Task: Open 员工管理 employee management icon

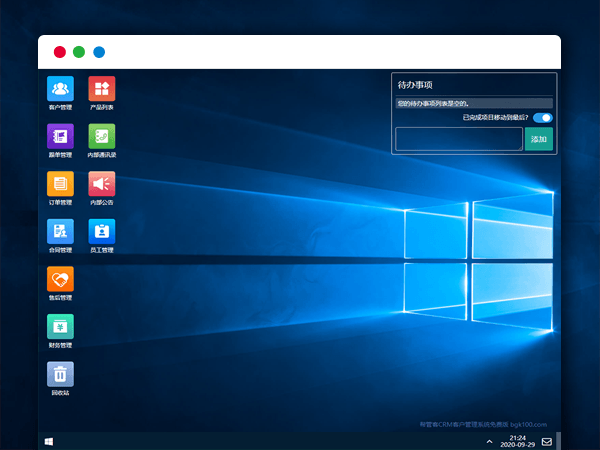Action: [x=102, y=231]
